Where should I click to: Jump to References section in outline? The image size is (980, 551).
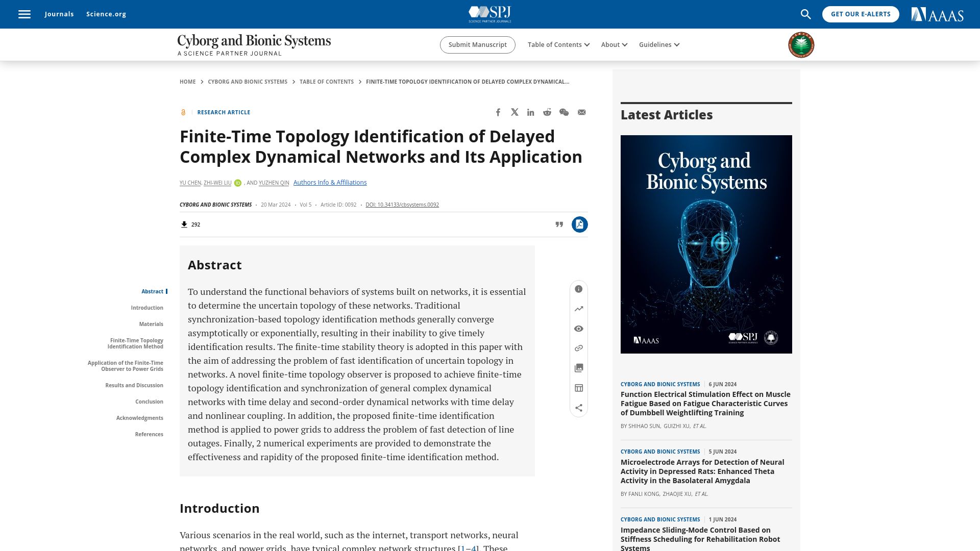[149, 435]
